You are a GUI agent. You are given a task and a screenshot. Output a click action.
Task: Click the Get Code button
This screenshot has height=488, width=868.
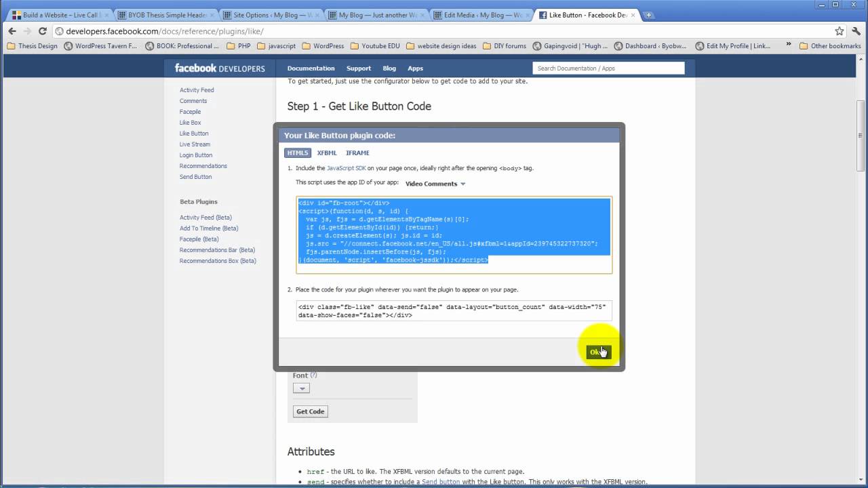(310, 411)
